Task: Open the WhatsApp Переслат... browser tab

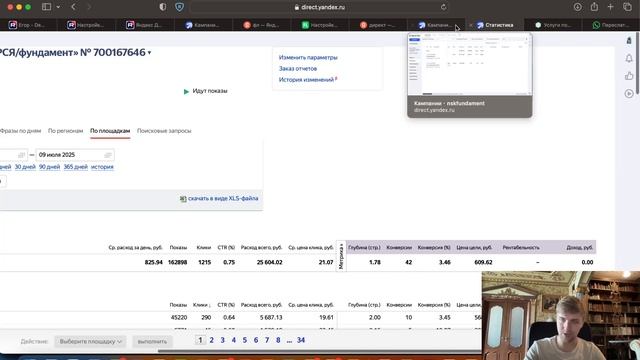Action: (612, 25)
